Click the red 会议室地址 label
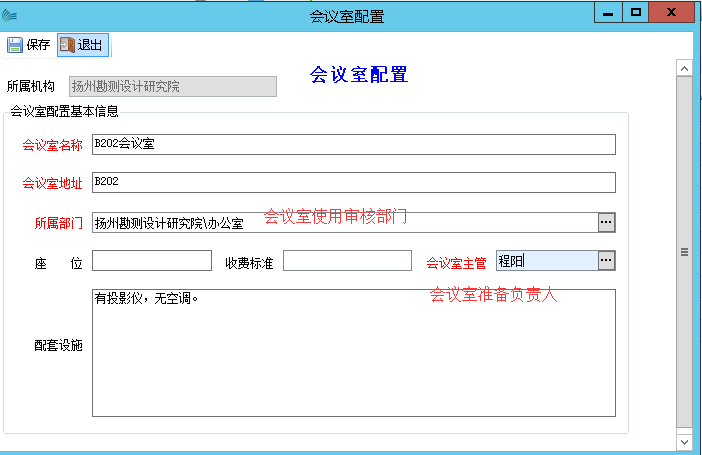This screenshot has width=702, height=455. pos(52,183)
